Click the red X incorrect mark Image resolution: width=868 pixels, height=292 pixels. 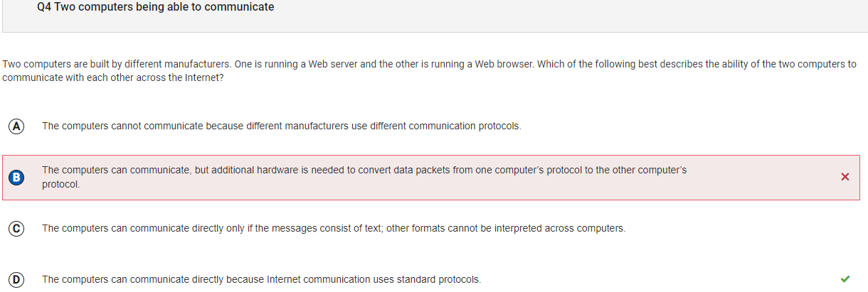pos(845,177)
